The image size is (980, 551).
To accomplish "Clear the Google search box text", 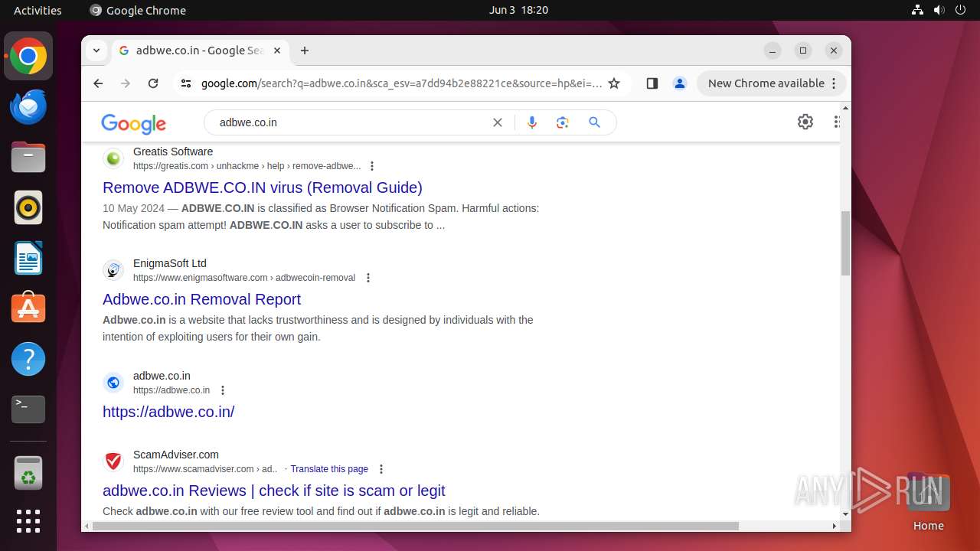I will coord(498,122).
